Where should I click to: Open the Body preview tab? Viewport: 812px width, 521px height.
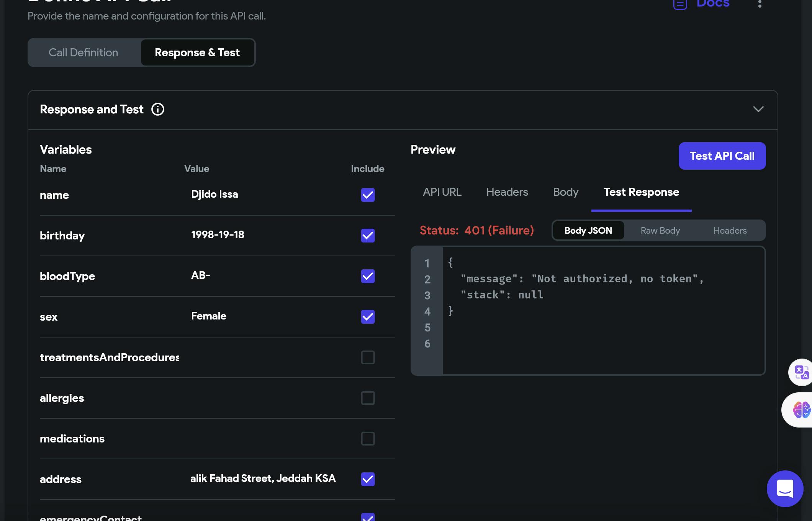click(x=566, y=192)
